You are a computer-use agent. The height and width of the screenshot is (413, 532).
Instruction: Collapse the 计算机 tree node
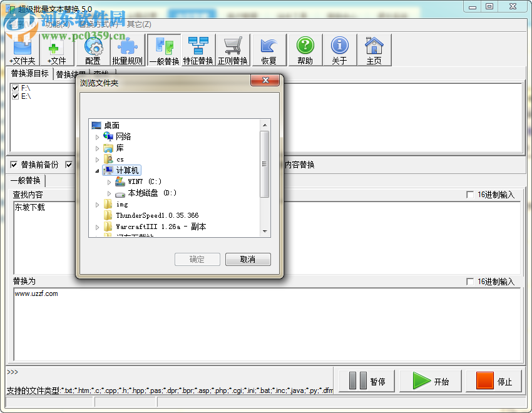coord(97,170)
